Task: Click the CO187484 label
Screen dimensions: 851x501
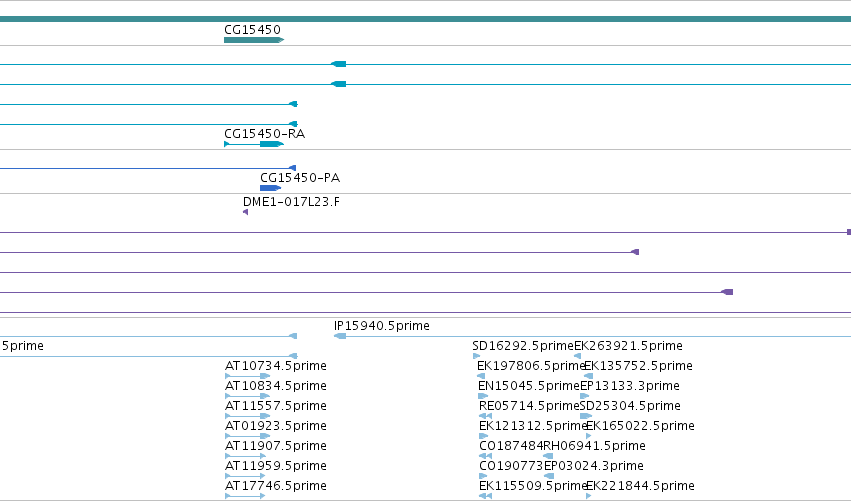Action: pyautogui.click(x=511, y=446)
